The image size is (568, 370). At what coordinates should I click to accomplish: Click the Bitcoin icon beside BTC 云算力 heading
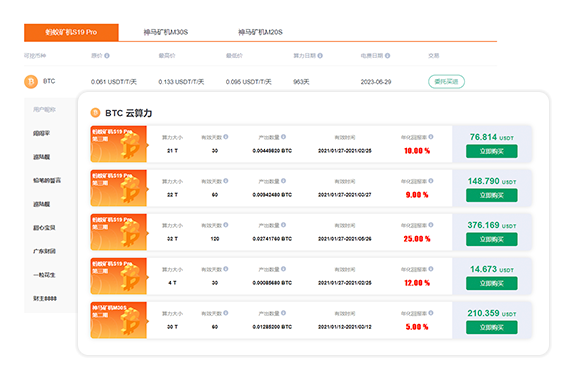click(x=95, y=113)
